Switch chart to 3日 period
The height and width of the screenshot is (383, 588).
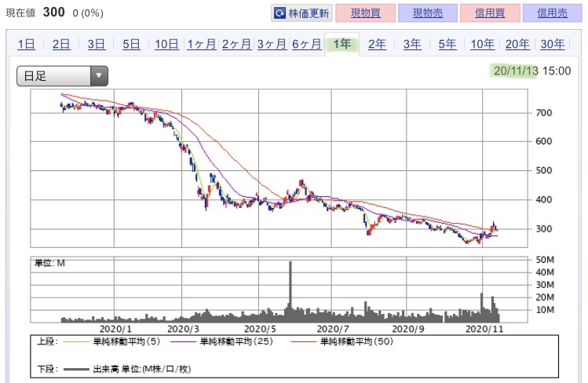pyautogui.click(x=97, y=44)
